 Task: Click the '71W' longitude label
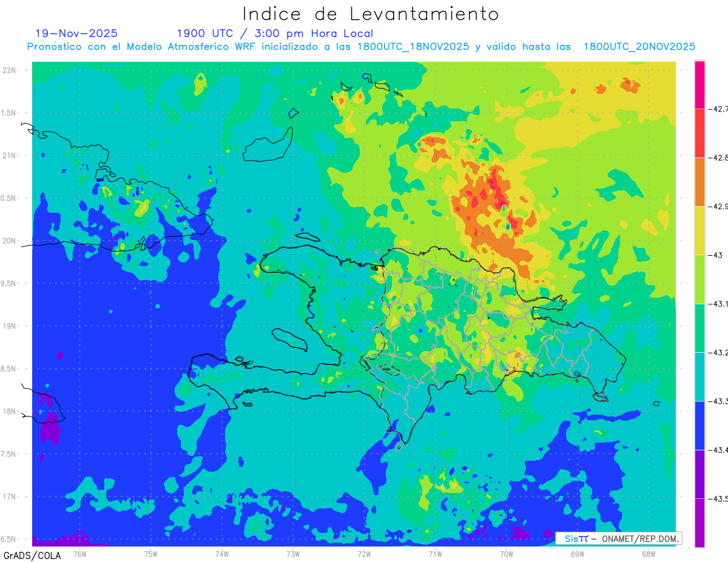(435, 554)
